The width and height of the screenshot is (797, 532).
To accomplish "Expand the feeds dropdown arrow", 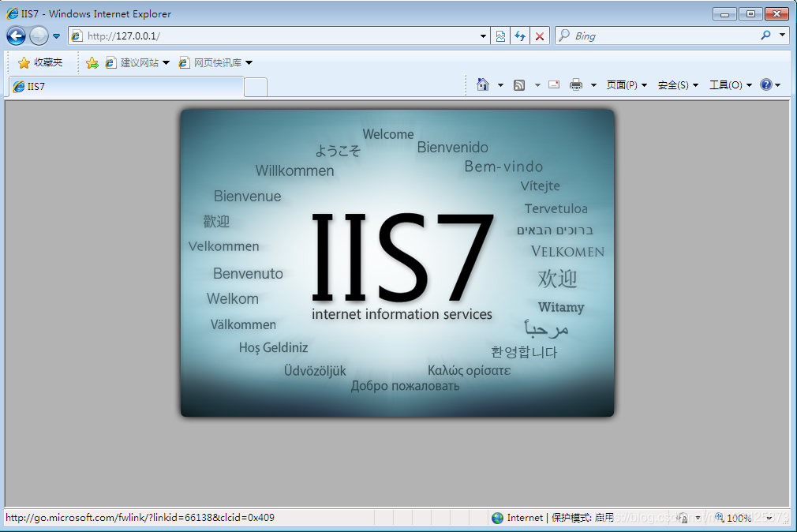I will [537, 85].
